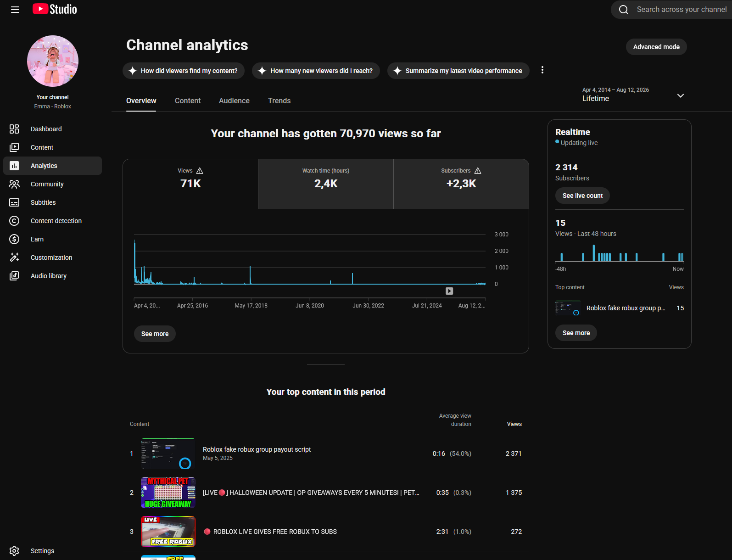Select the Subscribers metric card
Screen dimensions: 732x560
(x=461, y=184)
